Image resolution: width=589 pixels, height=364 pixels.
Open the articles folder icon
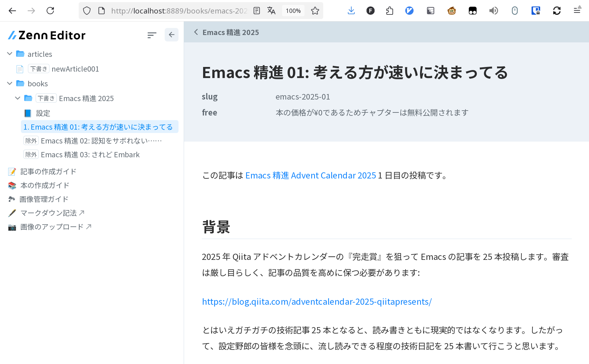coord(20,54)
